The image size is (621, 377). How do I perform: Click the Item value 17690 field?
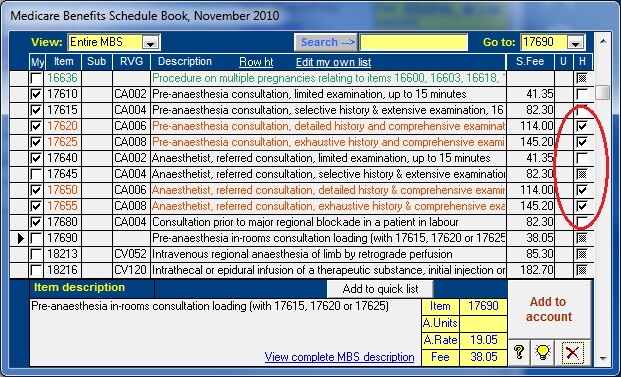pos(483,306)
